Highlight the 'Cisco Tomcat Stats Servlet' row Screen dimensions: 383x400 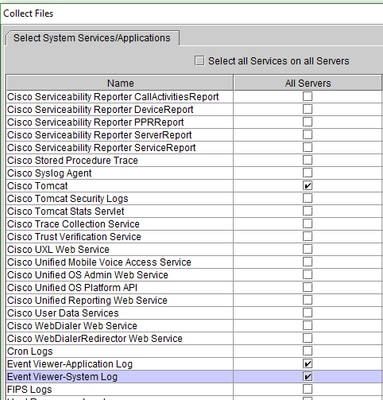66,211
